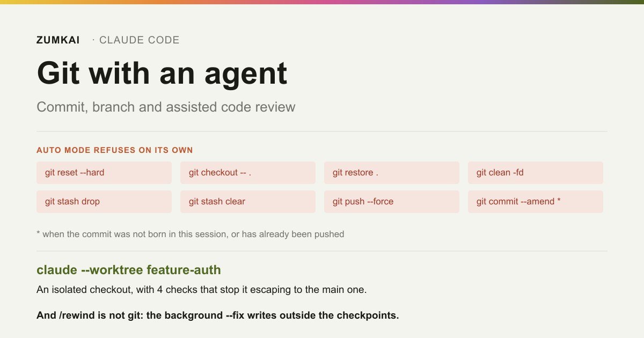644x338 pixels.
Task: Select the 'git push --force' chip
Action: (392, 202)
